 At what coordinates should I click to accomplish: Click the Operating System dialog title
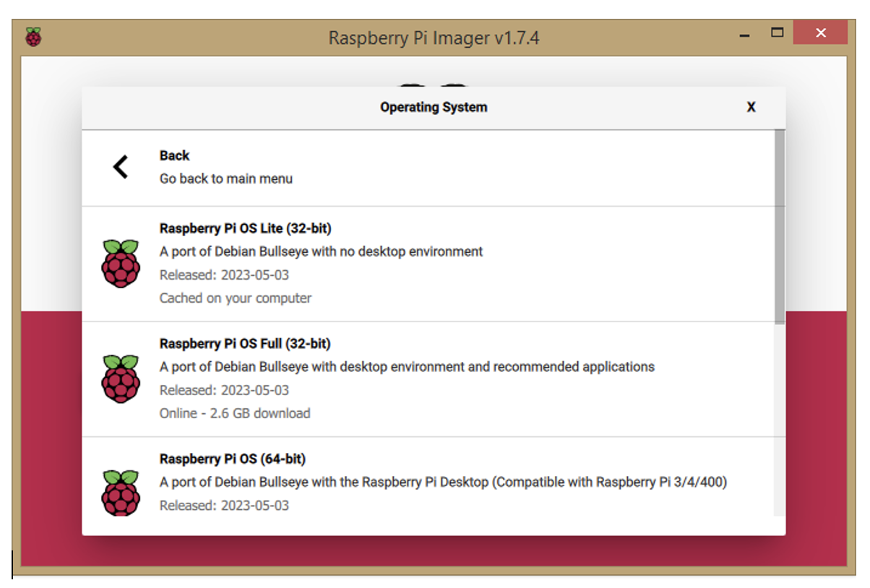coord(434,108)
